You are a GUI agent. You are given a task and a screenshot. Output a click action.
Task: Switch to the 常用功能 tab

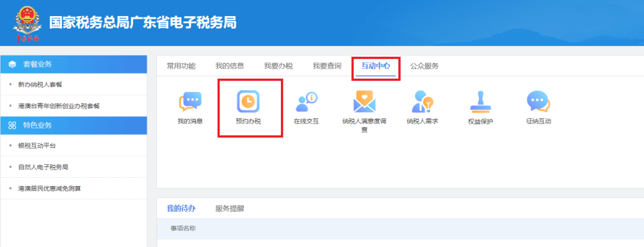tap(181, 66)
